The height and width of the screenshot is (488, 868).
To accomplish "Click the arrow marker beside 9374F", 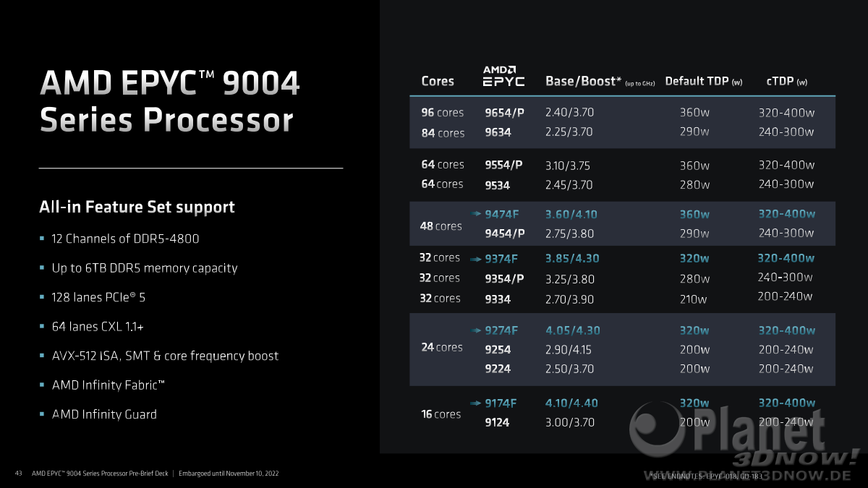I will point(476,258).
